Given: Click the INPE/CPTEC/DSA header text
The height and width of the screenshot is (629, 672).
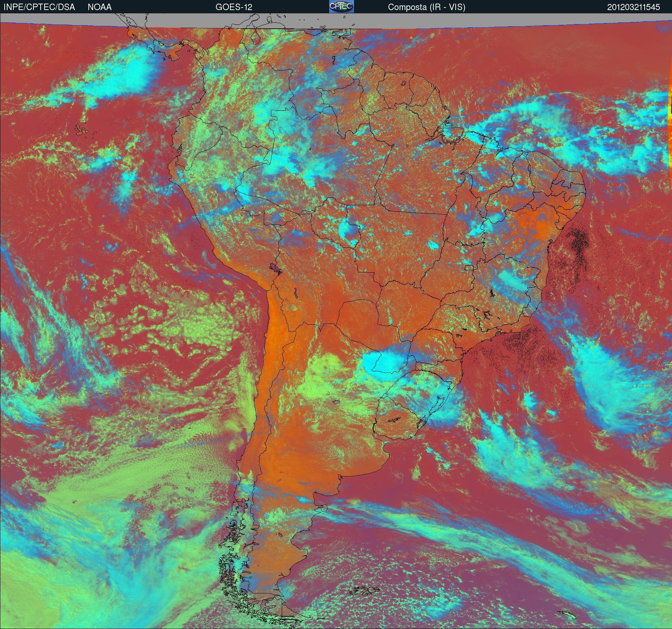Looking at the screenshot, I should 39,7.
